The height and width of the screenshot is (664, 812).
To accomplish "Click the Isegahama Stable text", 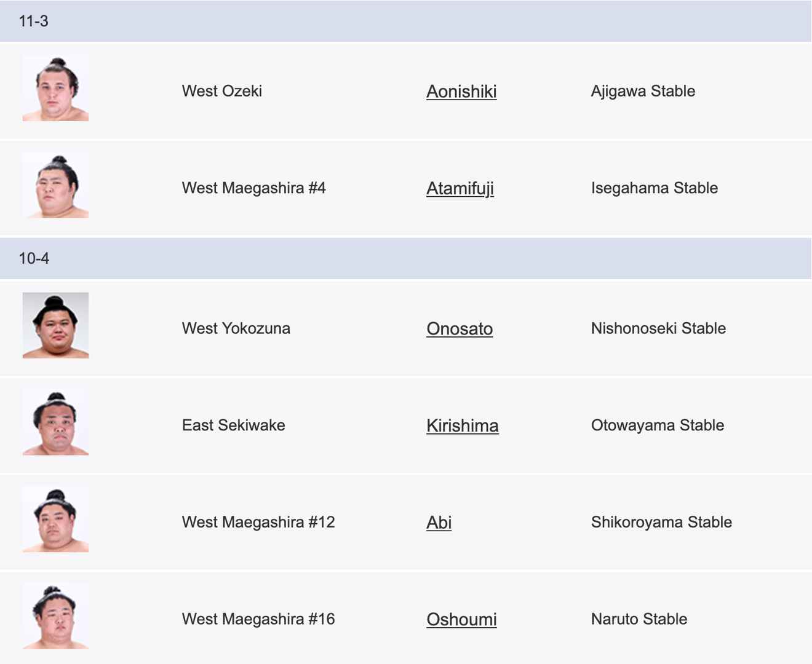I will click(655, 188).
